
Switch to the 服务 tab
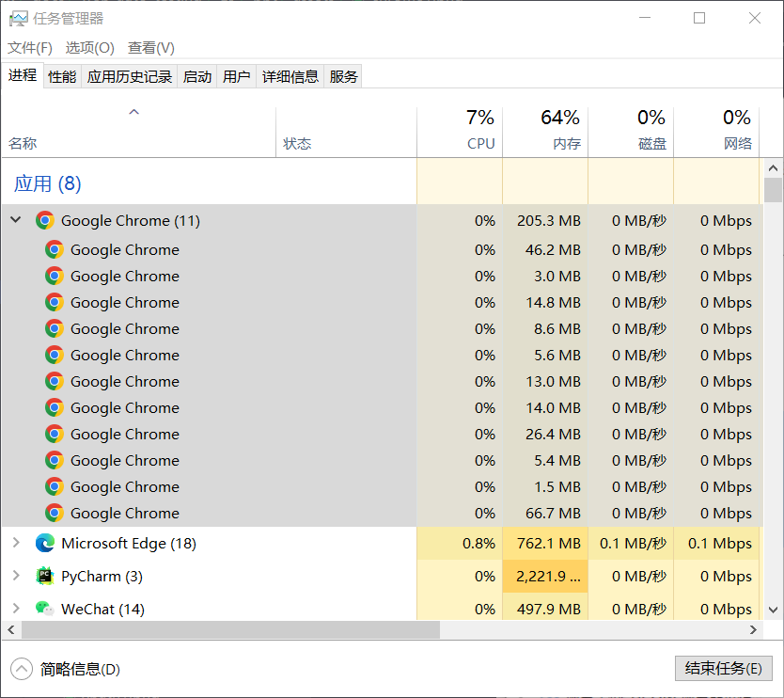343,76
